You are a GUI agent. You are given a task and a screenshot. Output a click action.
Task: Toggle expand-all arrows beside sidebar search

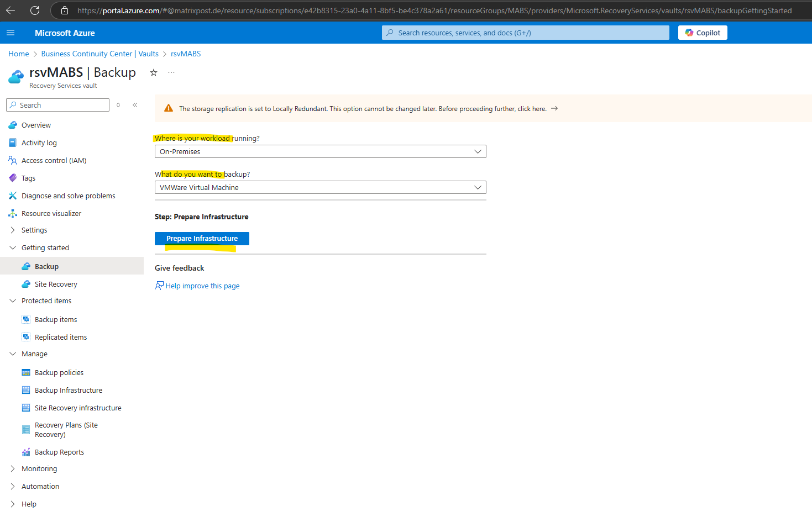coord(118,105)
